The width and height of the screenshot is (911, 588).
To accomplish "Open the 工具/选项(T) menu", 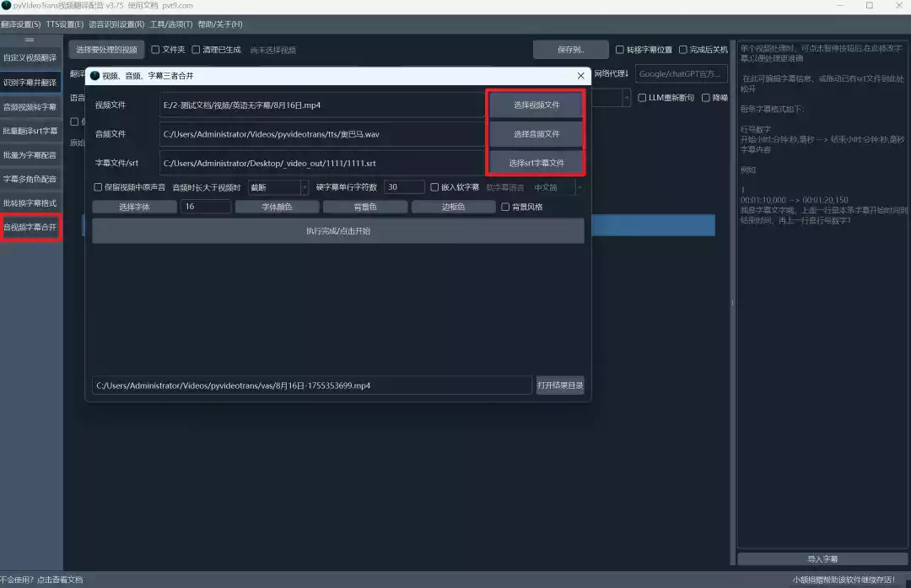I will tap(171, 24).
